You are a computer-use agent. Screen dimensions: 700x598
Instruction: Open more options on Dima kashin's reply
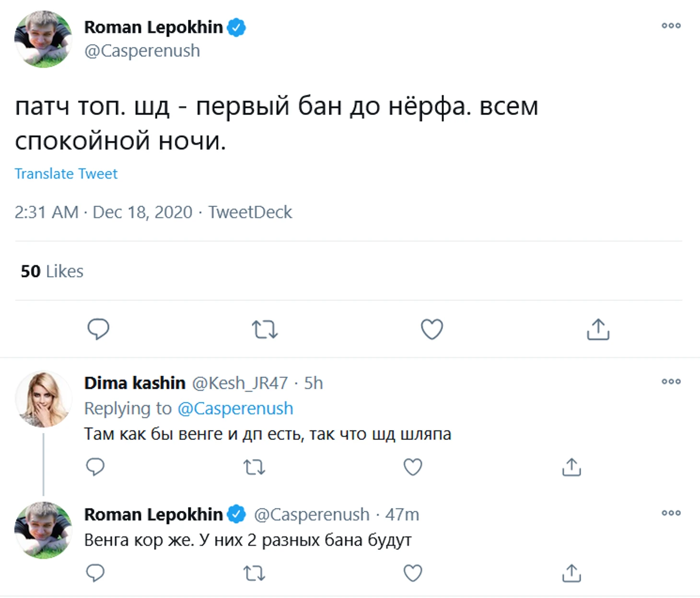click(x=671, y=382)
